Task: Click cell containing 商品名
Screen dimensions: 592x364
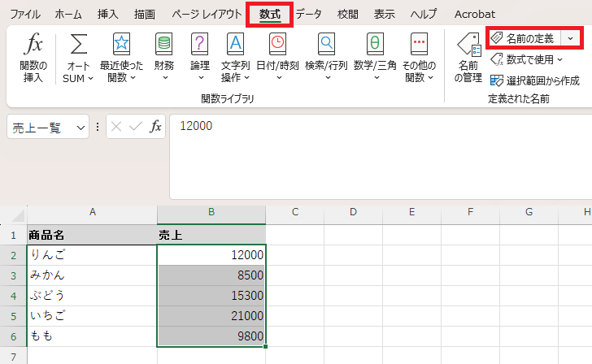Action: point(92,235)
